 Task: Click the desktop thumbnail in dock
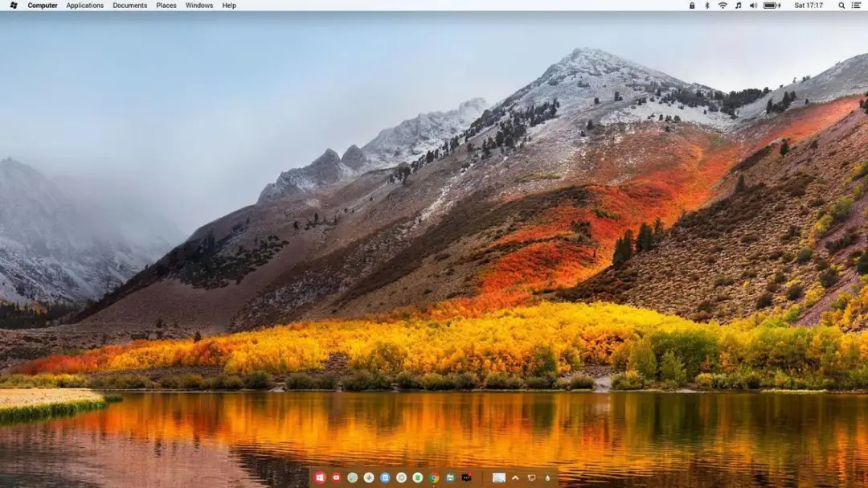(499, 478)
